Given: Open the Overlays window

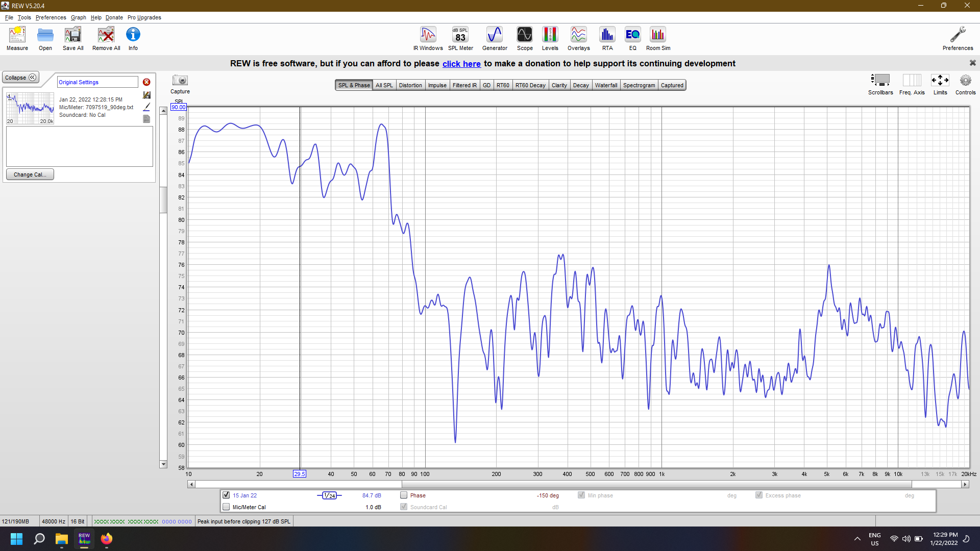Looking at the screenshot, I should click(579, 39).
